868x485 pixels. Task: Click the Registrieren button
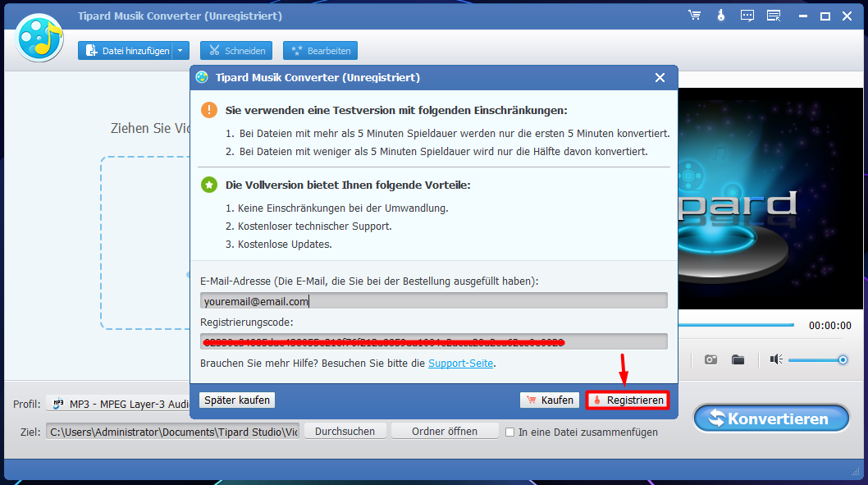tap(628, 400)
